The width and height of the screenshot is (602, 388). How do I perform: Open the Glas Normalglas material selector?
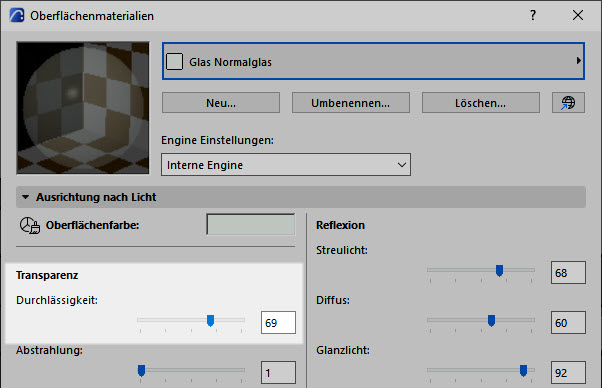point(373,61)
